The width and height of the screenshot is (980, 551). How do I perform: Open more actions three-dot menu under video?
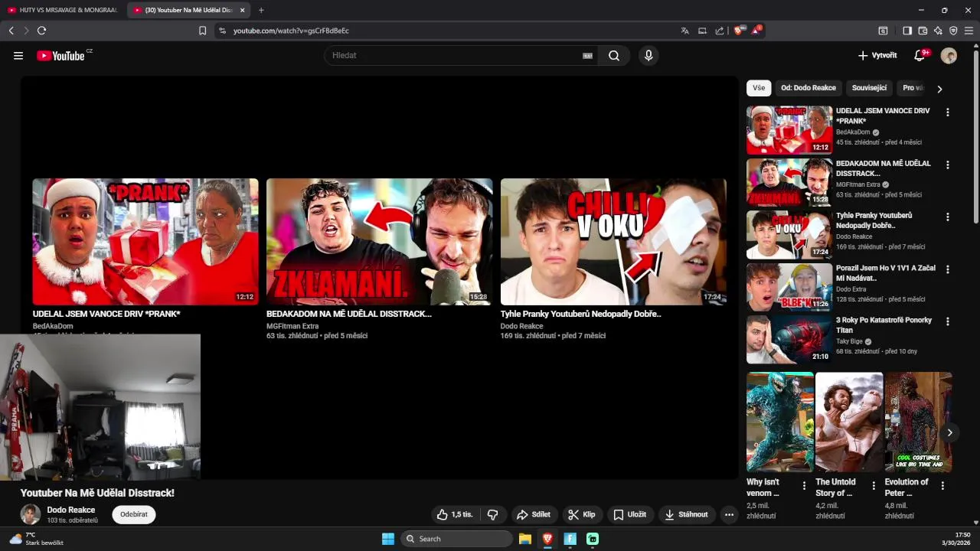coord(729,514)
